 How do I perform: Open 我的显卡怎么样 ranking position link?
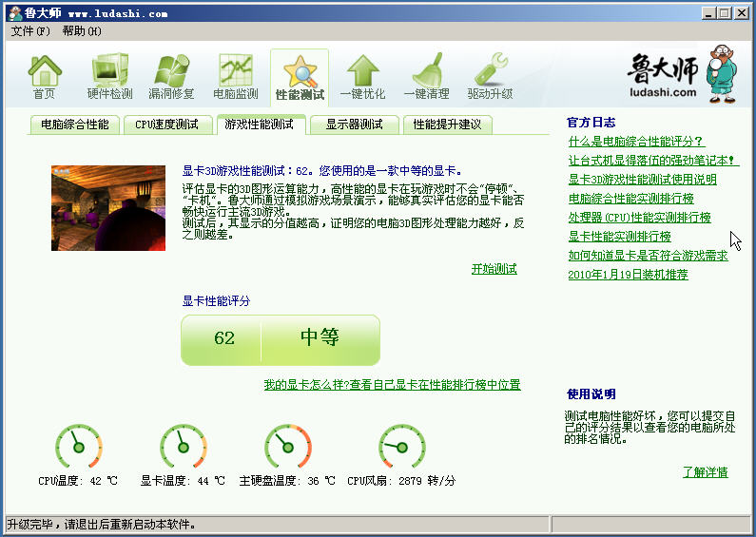[393, 385]
